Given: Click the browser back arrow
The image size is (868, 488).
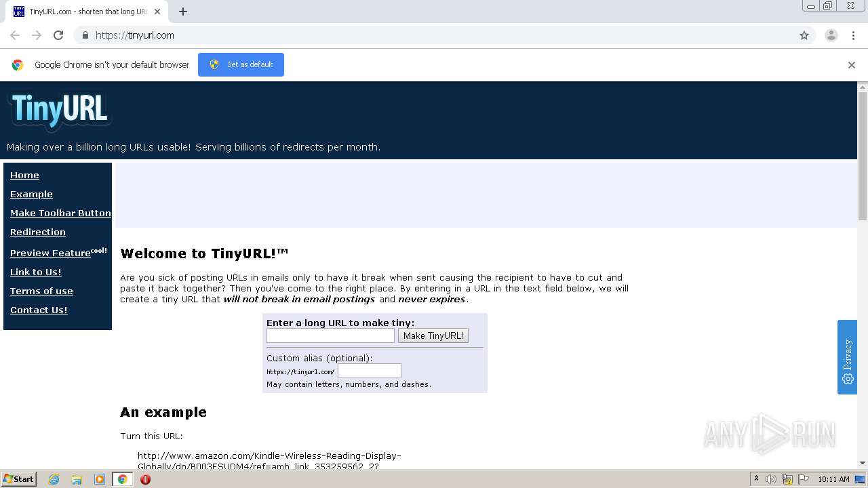Looking at the screenshot, I should [x=15, y=35].
